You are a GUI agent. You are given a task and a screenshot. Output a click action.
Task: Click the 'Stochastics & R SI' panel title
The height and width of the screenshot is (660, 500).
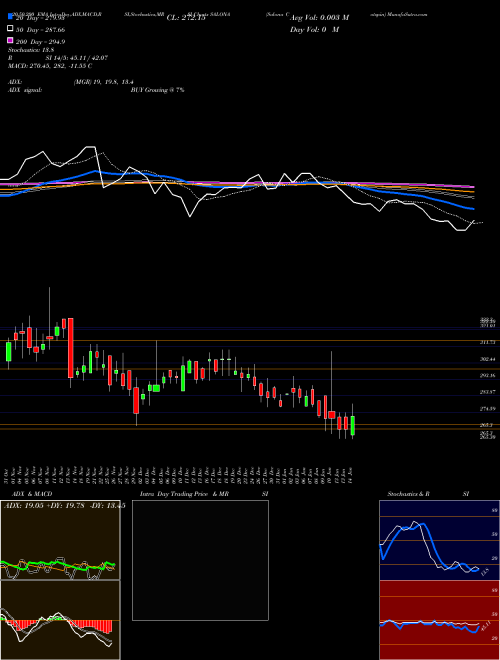tap(428, 494)
